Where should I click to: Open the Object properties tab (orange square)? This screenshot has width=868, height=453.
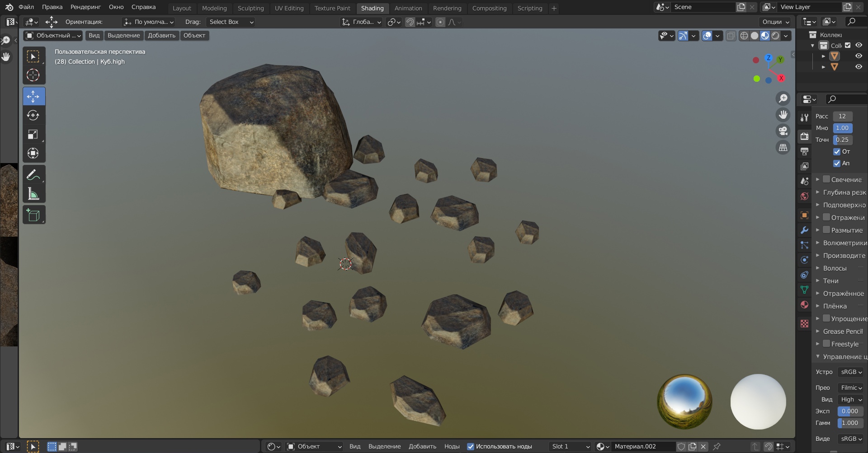[x=804, y=215]
